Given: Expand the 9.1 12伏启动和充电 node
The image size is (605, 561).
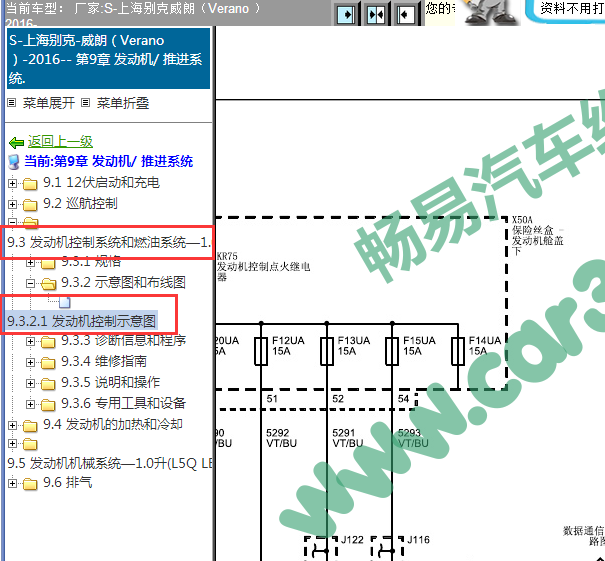Looking at the screenshot, I should click(12, 183).
